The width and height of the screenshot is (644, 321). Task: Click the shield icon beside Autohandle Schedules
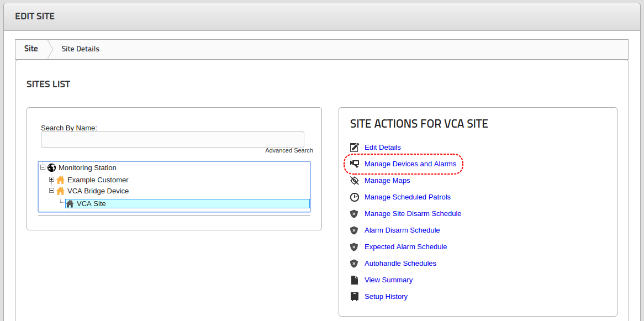[354, 263]
